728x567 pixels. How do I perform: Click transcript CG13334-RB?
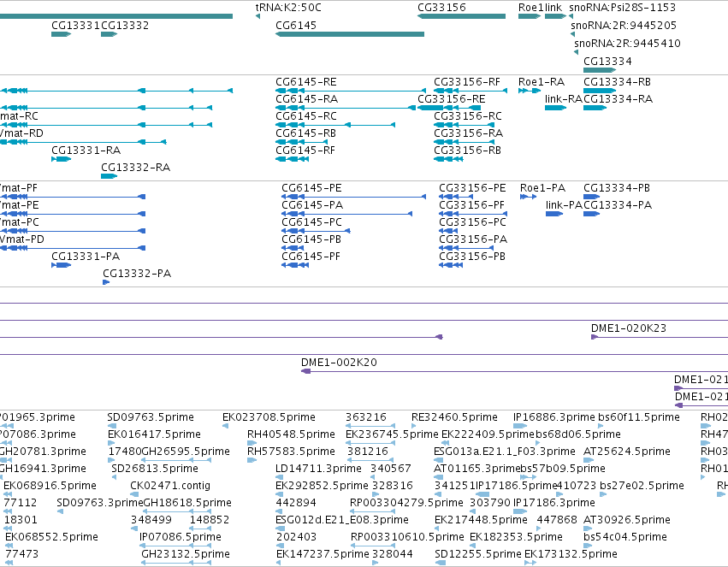click(617, 82)
